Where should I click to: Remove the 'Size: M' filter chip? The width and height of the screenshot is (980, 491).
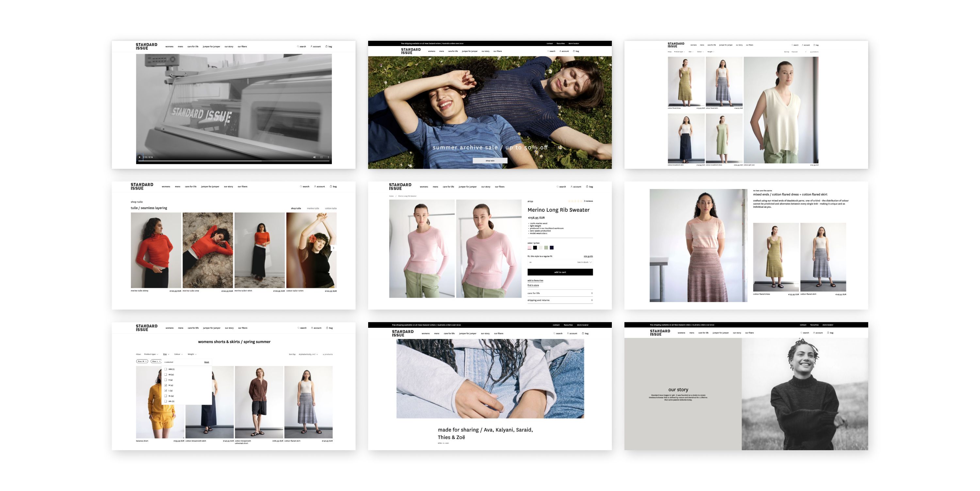(x=146, y=361)
